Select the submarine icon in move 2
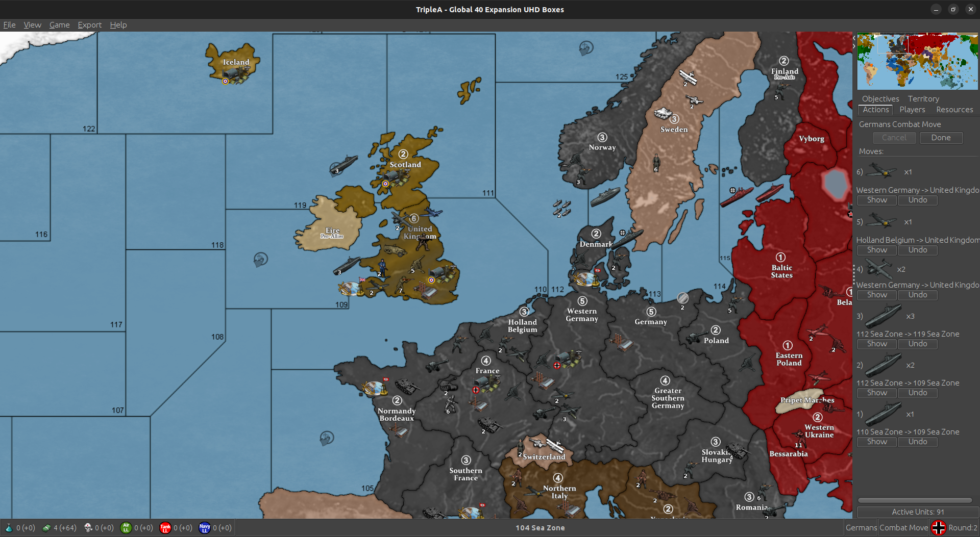This screenshot has height=537, width=980. point(884,365)
